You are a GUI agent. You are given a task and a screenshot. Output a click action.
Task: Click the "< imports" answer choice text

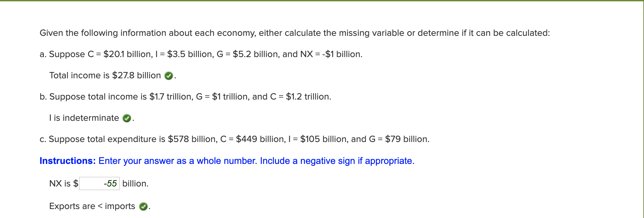[x=117, y=206]
